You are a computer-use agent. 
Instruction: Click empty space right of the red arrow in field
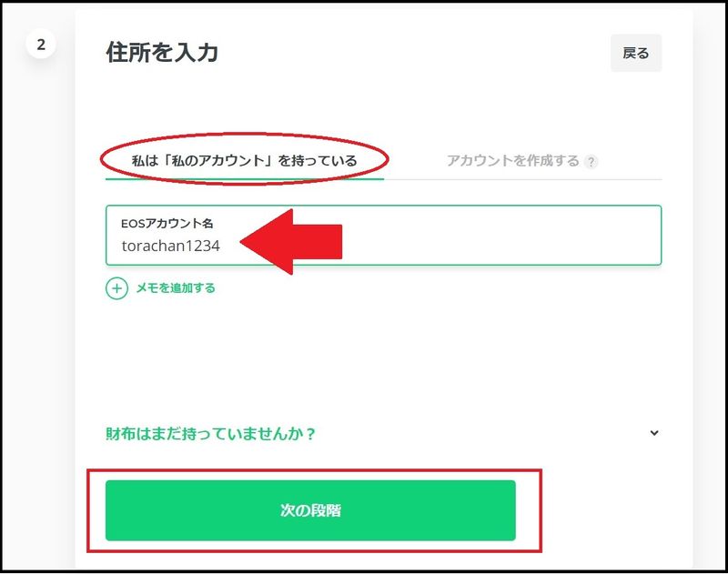point(501,236)
